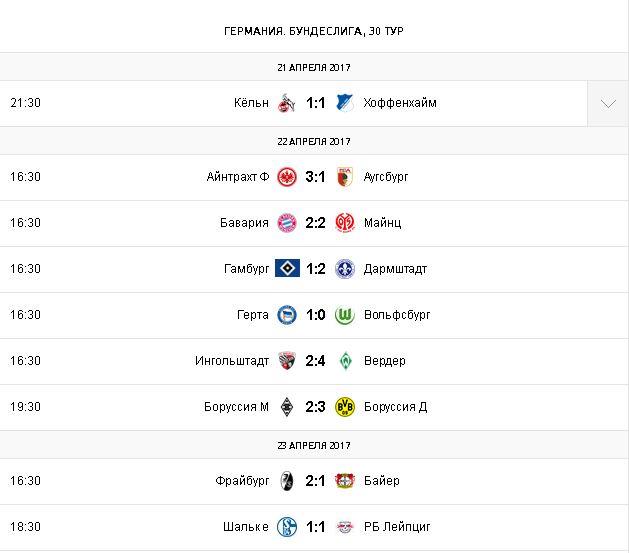Select team name Айнтрахт Ф

click(x=237, y=177)
